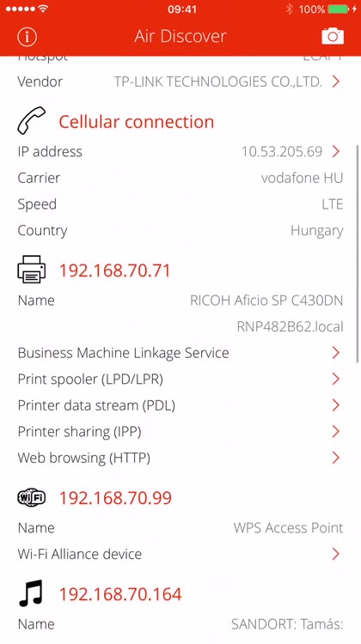This screenshot has width=361, height=644.
Task: Tap the Bluetooth status bar icon
Action: coord(289,9)
